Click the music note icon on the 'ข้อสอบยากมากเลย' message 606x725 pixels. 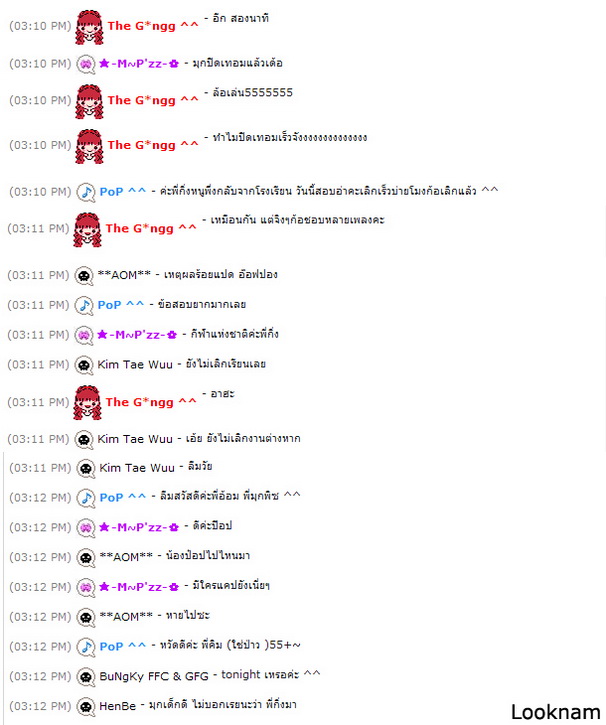[84, 306]
